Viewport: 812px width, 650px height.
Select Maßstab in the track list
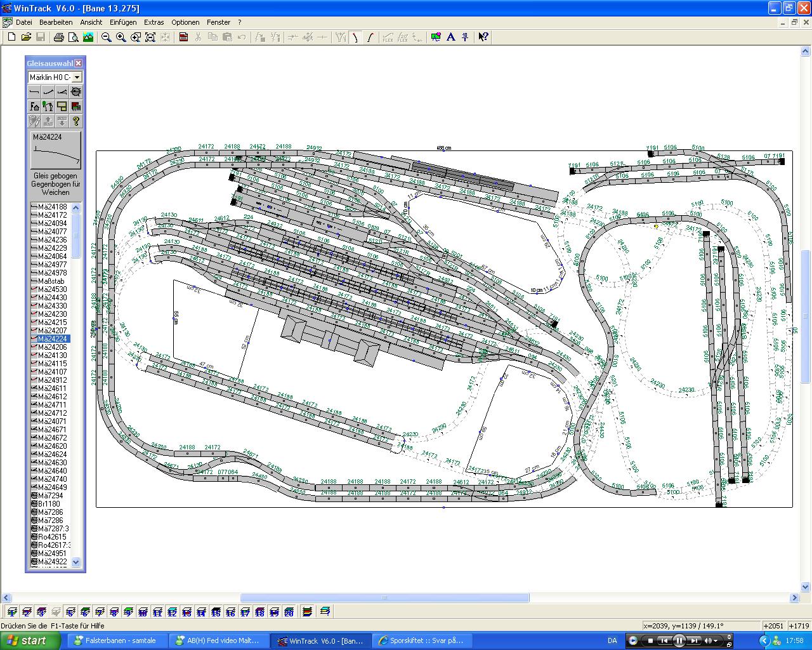51,281
